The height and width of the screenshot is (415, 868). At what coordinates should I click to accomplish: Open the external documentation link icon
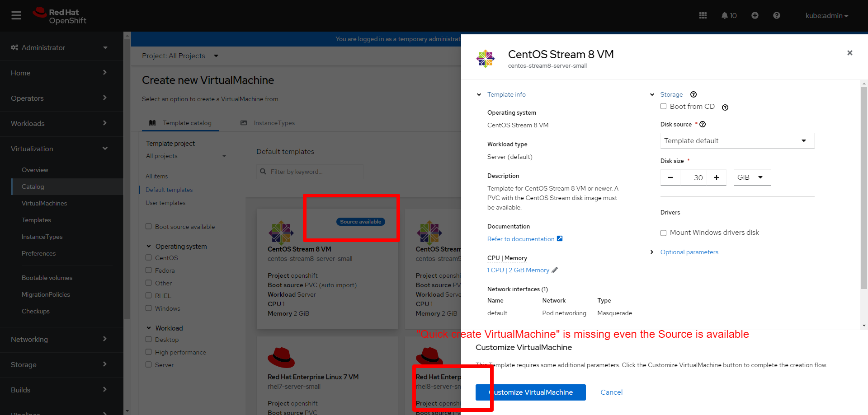pos(560,239)
